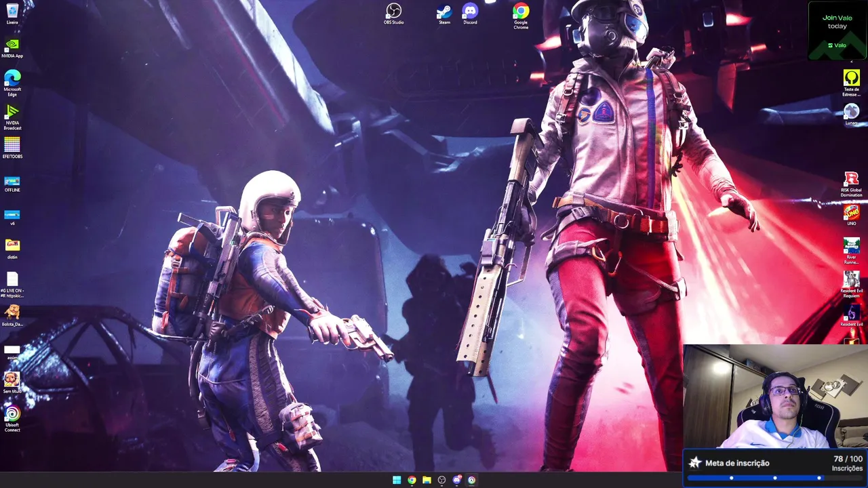Click the OBS icon in the taskbar
This screenshot has height=488, width=868.
point(441,480)
